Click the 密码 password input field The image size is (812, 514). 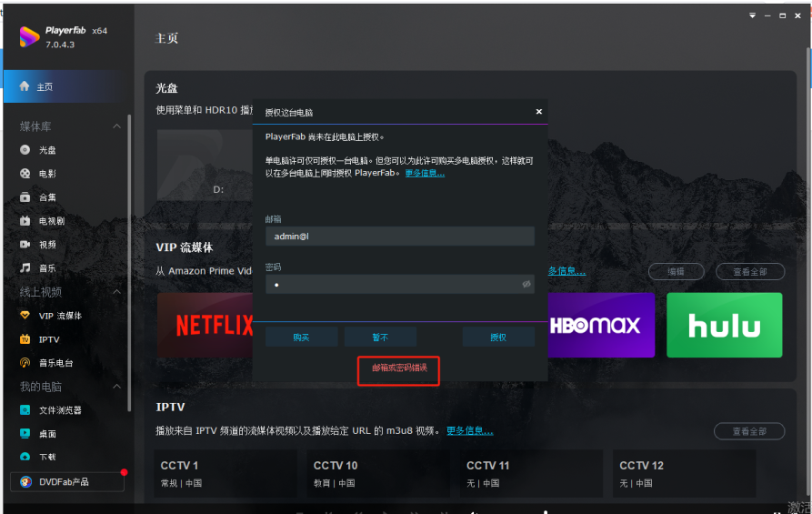400,284
